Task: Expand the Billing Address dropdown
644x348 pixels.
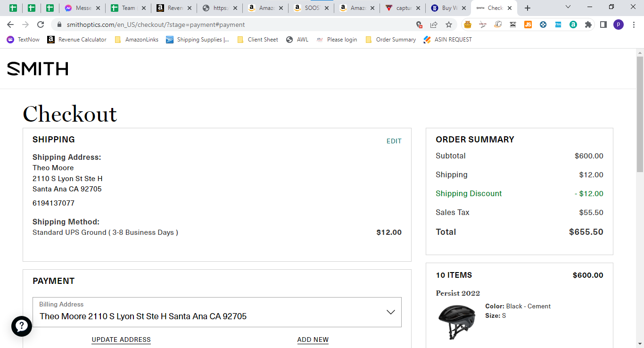Action: coord(217,312)
